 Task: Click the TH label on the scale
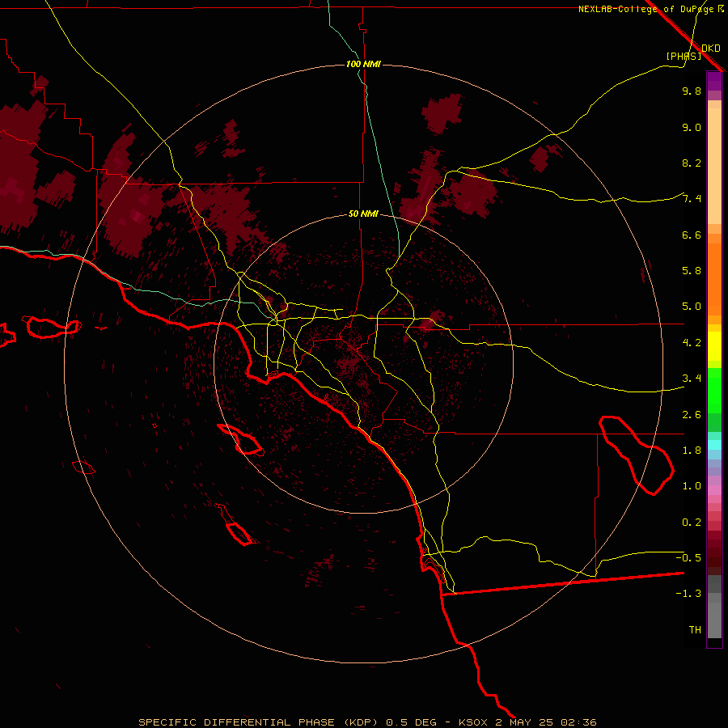695,630
